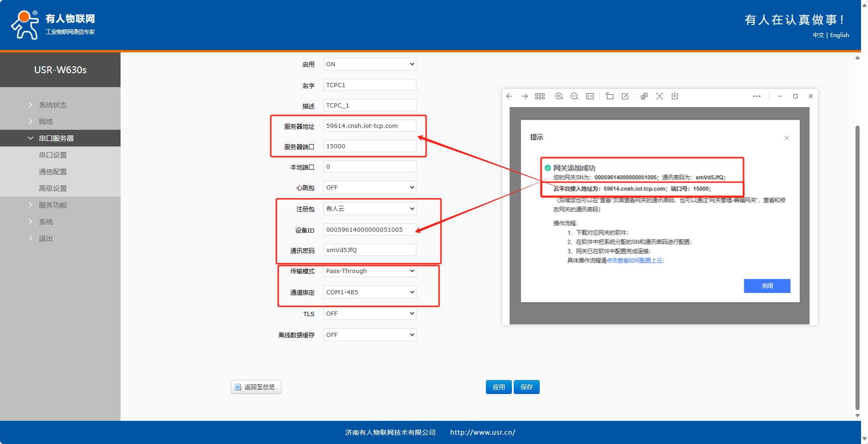Show actual size with the 1:1 icon
Screen dimensions: 868x444
point(590,96)
